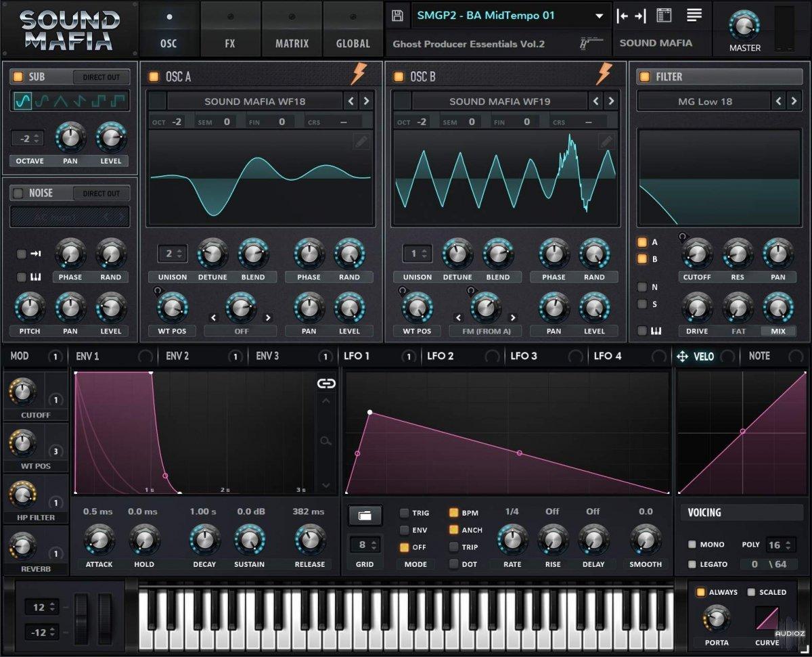Click the filter CUTOFF knob
812x657 pixels.
point(696,254)
